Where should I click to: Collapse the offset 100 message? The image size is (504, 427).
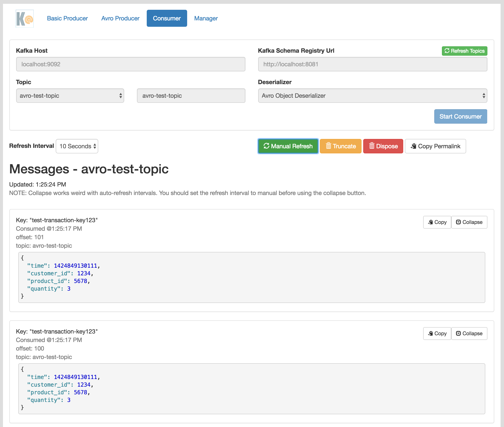(x=469, y=334)
